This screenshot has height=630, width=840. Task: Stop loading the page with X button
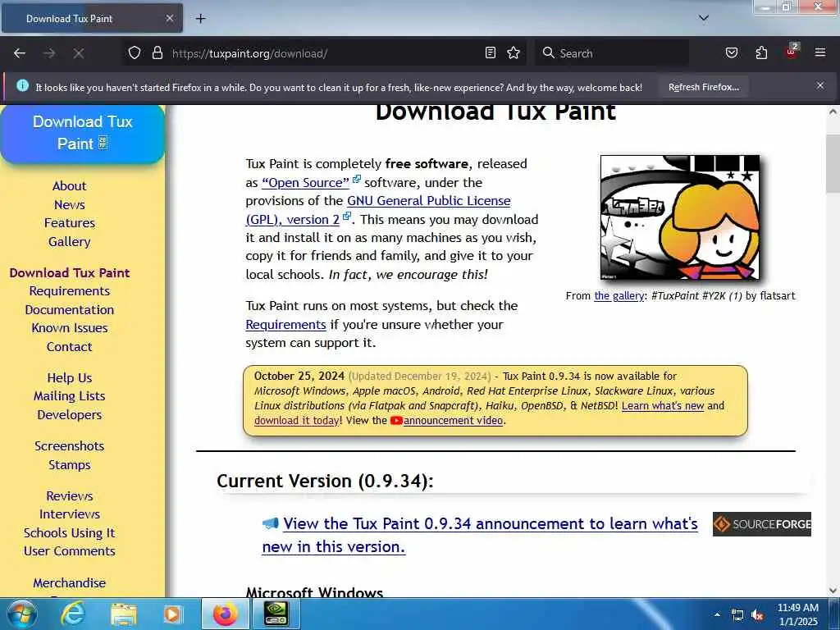(x=78, y=53)
